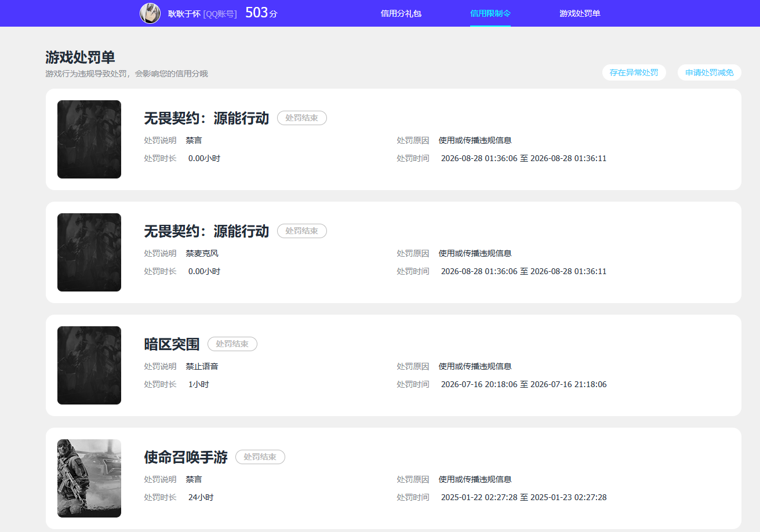Click the 游戏处罚单 page heading

point(81,57)
